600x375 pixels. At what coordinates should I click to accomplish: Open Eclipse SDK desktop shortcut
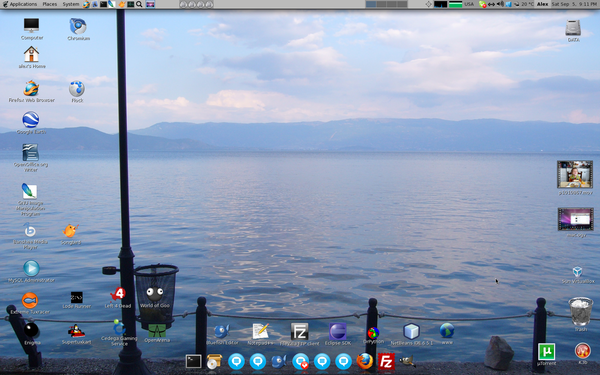tap(338, 331)
